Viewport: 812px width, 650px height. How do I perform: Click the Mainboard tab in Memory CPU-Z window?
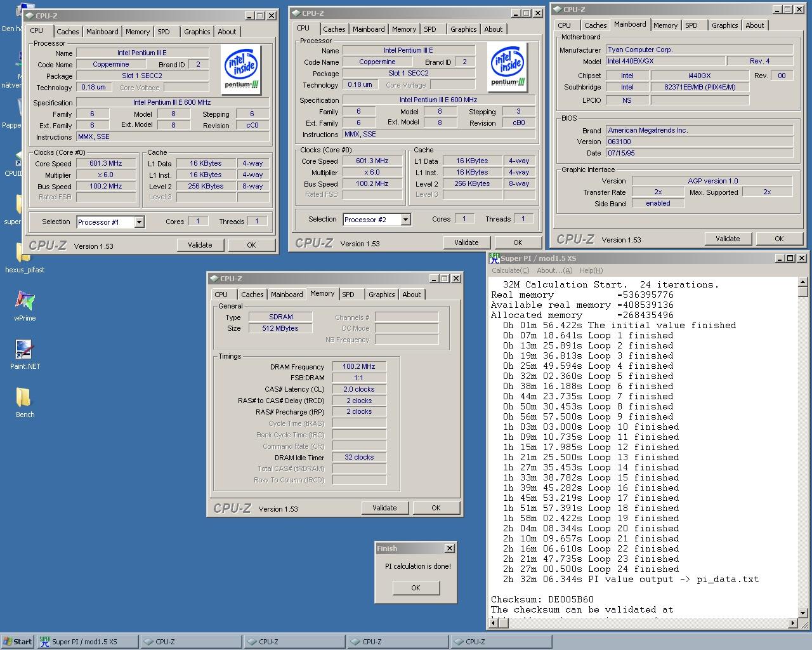point(287,295)
